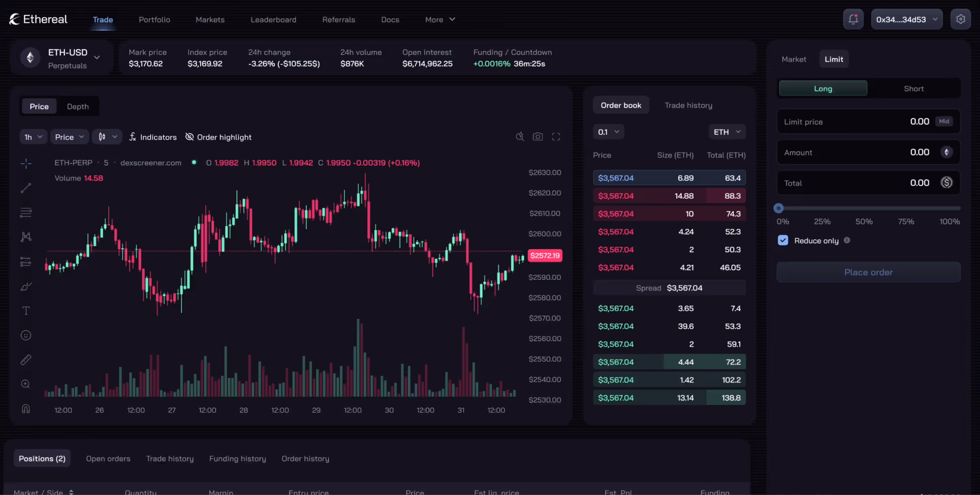Screen dimensions: 980x495
Task: Open the 0.1 order book grouping dropdown
Action: pyautogui.click(x=609, y=132)
